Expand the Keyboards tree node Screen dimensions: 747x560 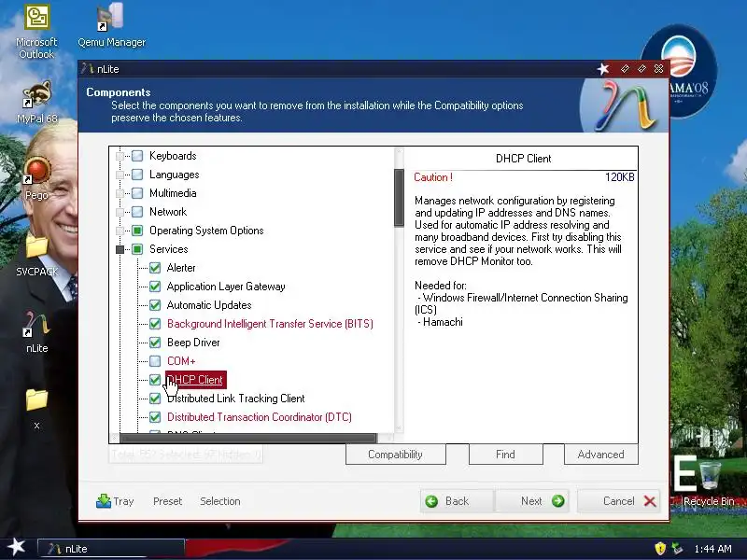coord(120,156)
